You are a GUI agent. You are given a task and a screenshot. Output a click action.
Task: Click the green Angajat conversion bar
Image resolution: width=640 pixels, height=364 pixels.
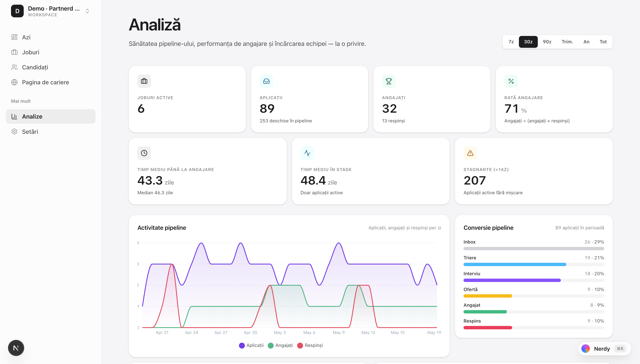(485, 312)
